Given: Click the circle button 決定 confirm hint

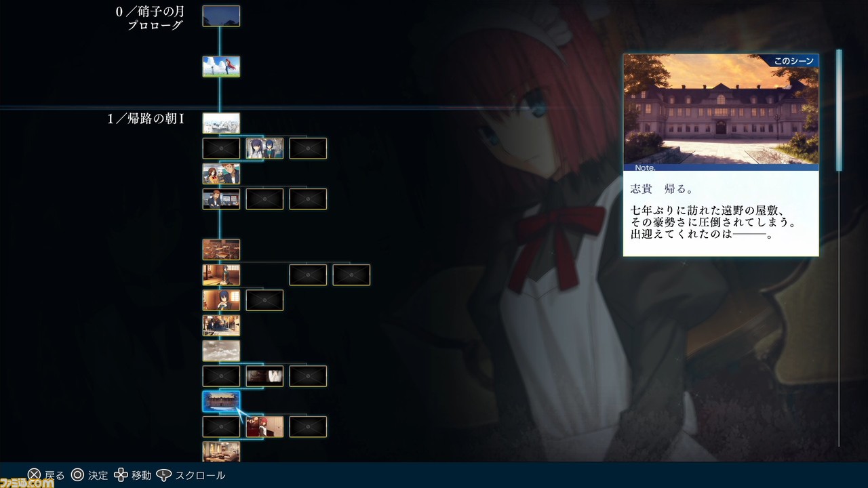Looking at the screenshot, I should [x=90, y=475].
